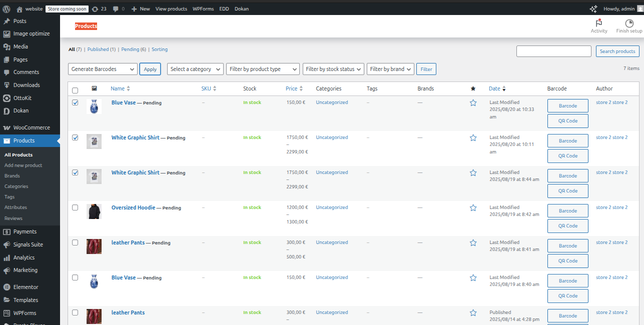Open the Filter by stock status dropdown
This screenshot has width=644, height=325.
(x=333, y=69)
